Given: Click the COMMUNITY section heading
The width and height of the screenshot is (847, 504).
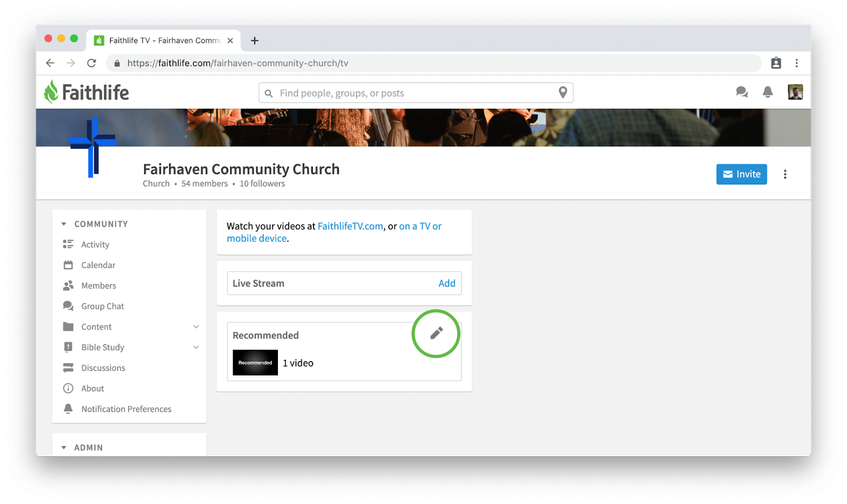Looking at the screenshot, I should [x=101, y=224].
